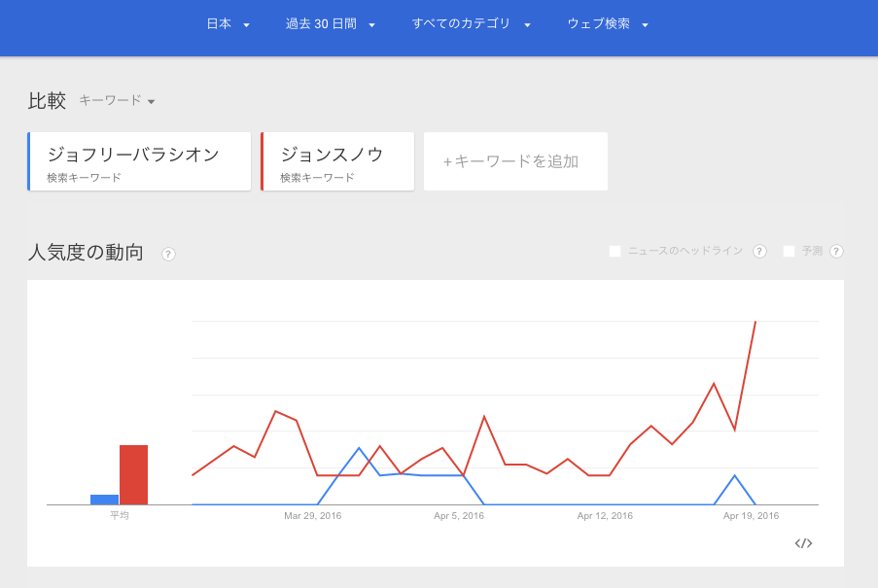
Task: Click the Apr 12, 2016 axis label
Action: tap(605, 516)
